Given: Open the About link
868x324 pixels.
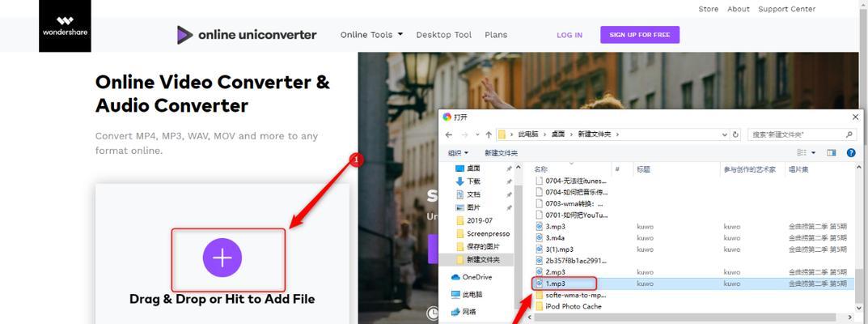Looking at the screenshot, I should (x=739, y=10).
